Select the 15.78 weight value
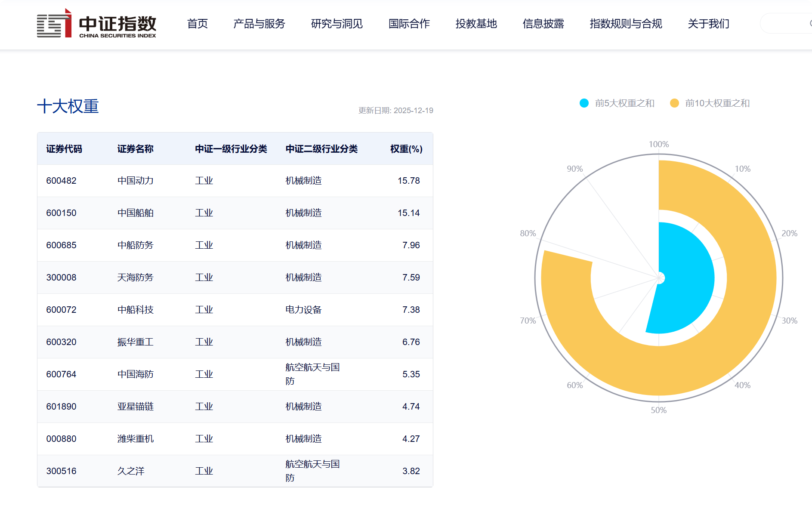The image size is (812, 512). pos(409,181)
